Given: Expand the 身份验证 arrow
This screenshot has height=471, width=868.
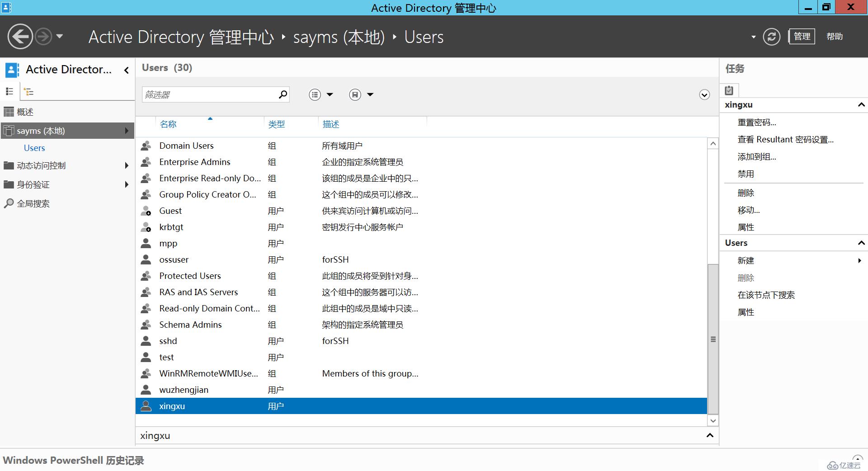Looking at the screenshot, I should (x=127, y=184).
